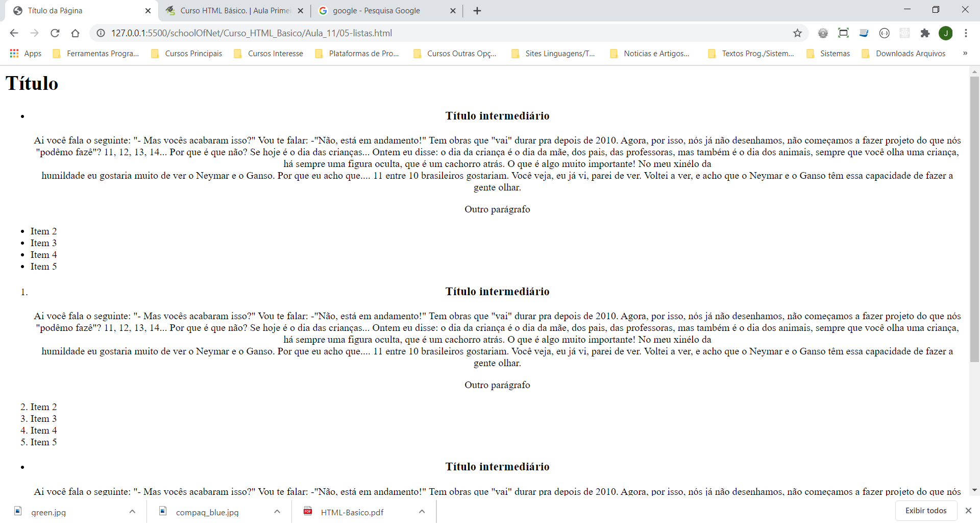Open Chrome's three-dot menu
This screenshot has width=980, height=526.
(x=966, y=33)
